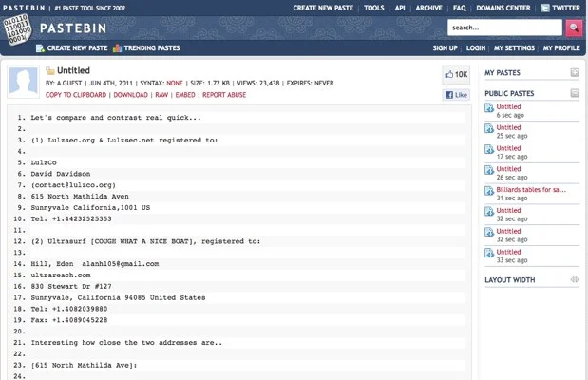Click paste icon for 33 sec ago entry

489,253
